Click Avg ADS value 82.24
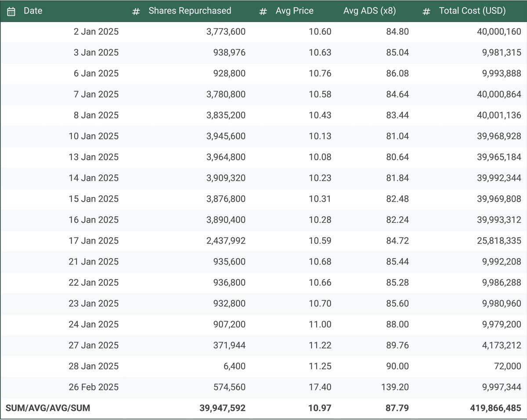The height and width of the screenshot is (420, 527). 397,220
